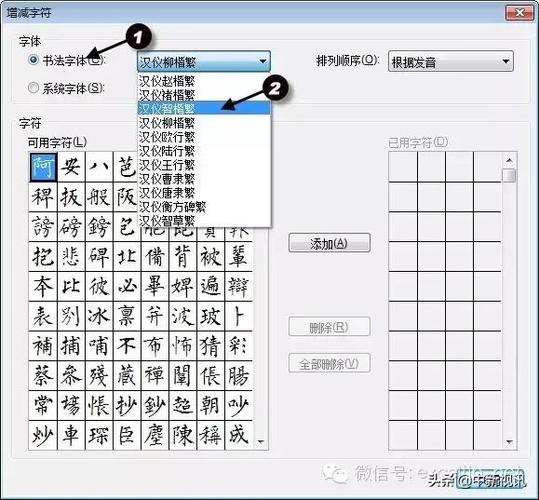This screenshot has height=500, width=539.
Task: Select the 猜 character cell
Action: point(211,346)
